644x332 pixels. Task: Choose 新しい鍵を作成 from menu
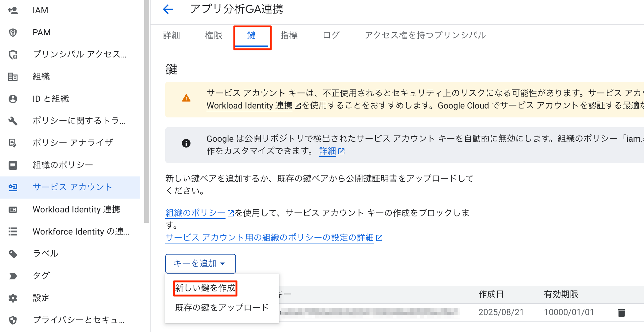(205, 288)
